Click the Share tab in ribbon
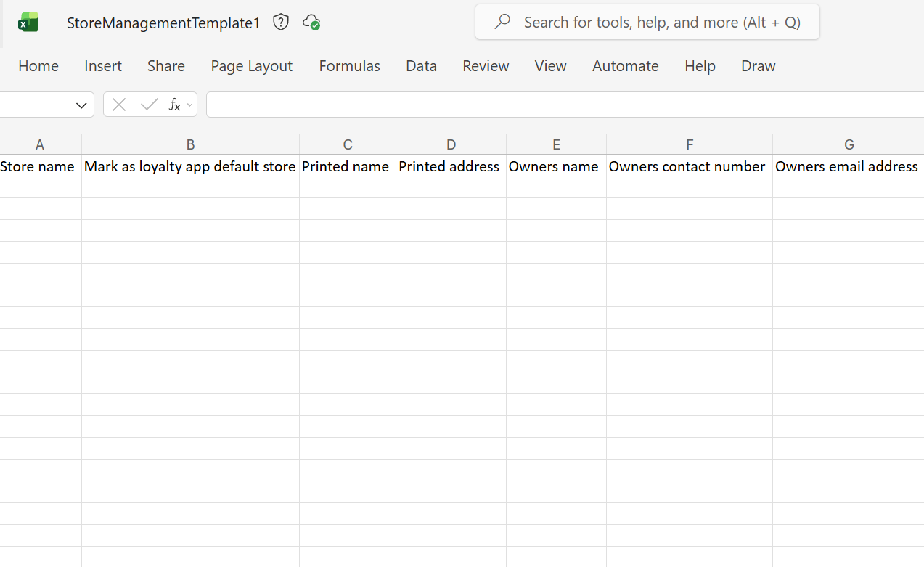The height and width of the screenshot is (567, 924). (165, 66)
